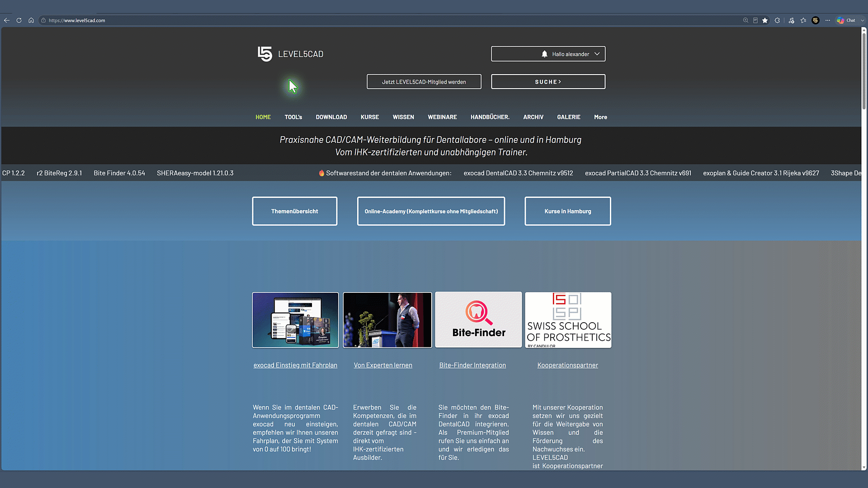Open the Copilot Chat button
The image size is (868, 488).
point(846,20)
